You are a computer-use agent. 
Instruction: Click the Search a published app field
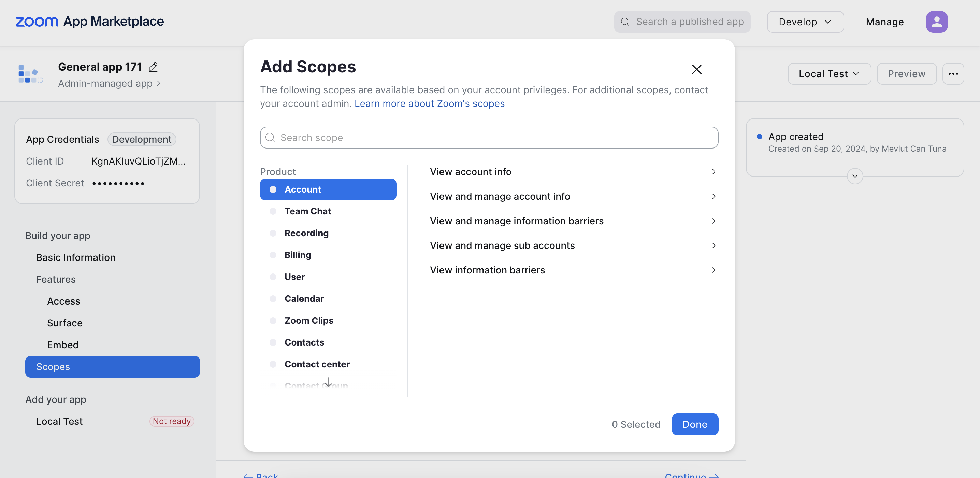pyautogui.click(x=682, y=22)
